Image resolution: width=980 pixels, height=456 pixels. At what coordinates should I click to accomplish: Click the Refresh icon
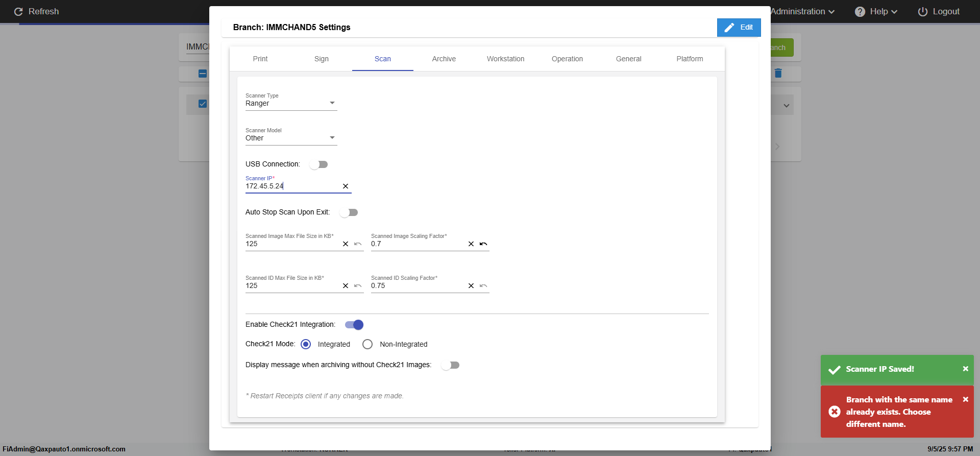point(18,12)
